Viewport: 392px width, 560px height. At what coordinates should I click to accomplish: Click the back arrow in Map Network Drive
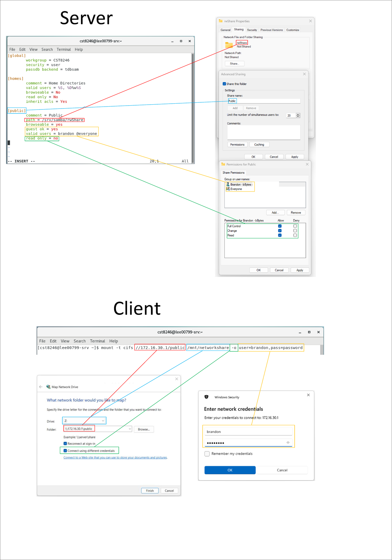tap(41, 387)
